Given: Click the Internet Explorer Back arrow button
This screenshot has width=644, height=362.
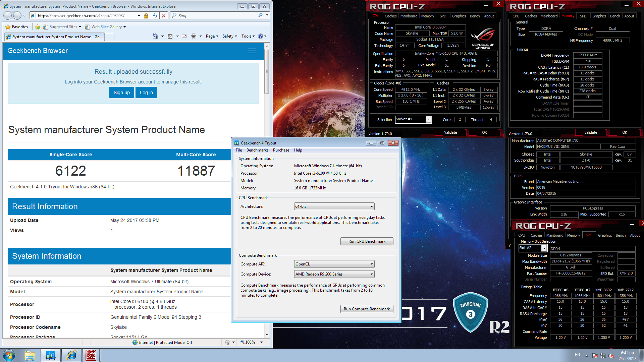Looking at the screenshot, I should pos(7,15).
